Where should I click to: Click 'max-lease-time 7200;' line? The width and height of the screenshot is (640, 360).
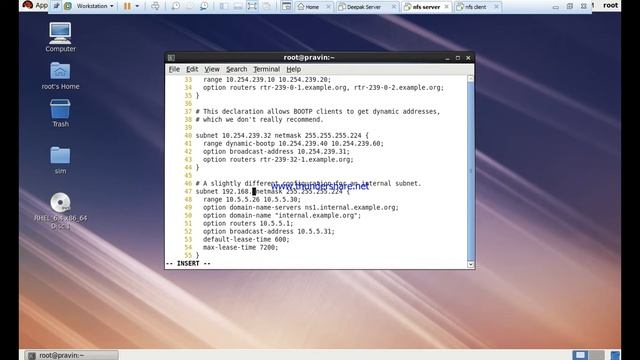pos(240,247)
